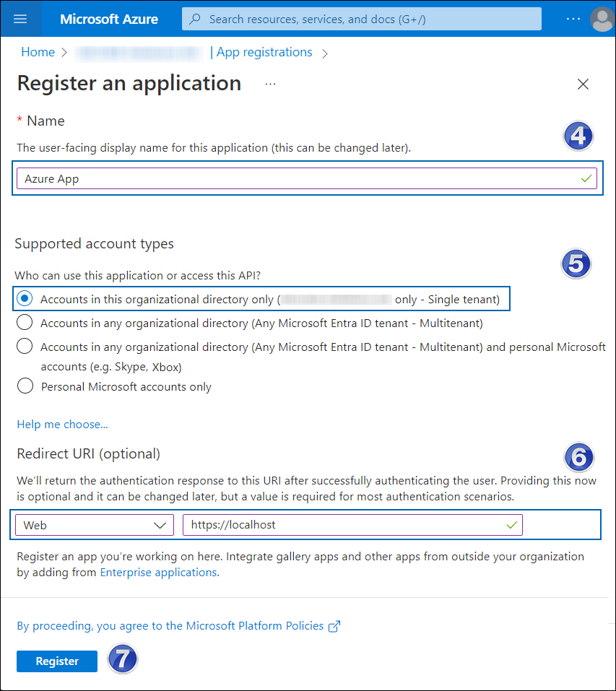This screenshot has width=616, height=691.
Task: Open the top bar ellipsis menu
Action: coord(573,19)
